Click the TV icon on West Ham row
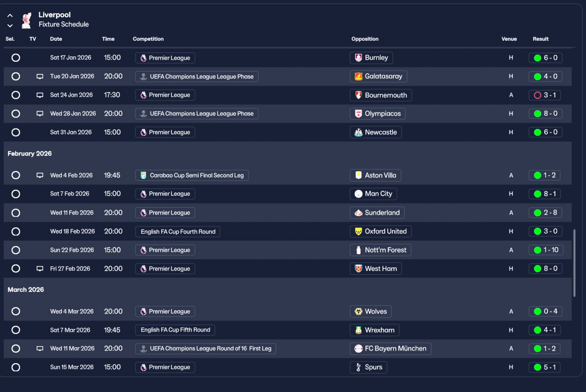The width and height of the screenshot is (586, 392). [40, 269]
